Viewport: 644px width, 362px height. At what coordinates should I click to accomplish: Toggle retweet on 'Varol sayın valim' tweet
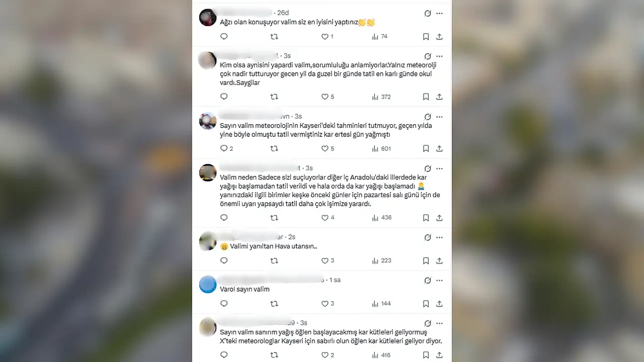tap(274, 304)
